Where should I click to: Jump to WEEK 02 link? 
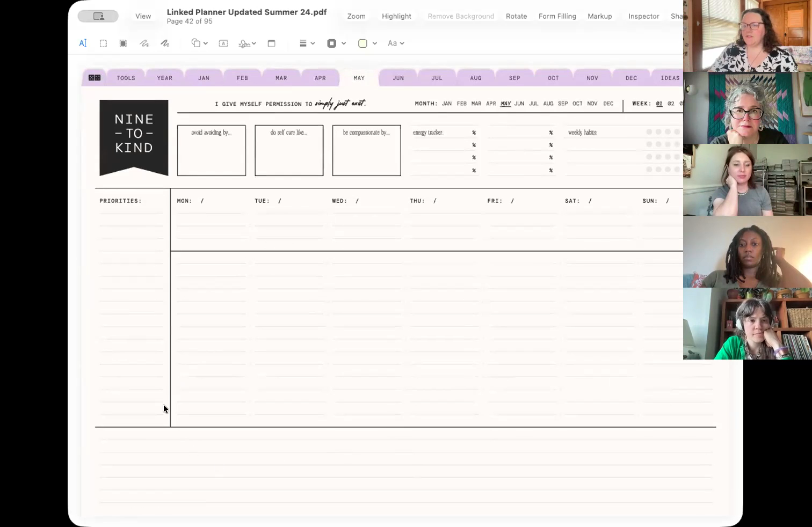pyautogui.click(x=671, y=104)
